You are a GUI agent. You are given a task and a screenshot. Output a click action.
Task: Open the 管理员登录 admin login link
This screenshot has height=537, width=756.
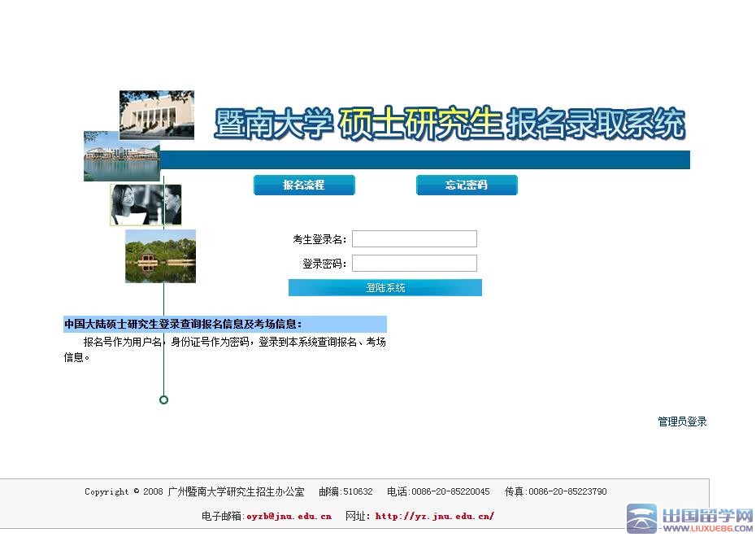click(682, 421)
